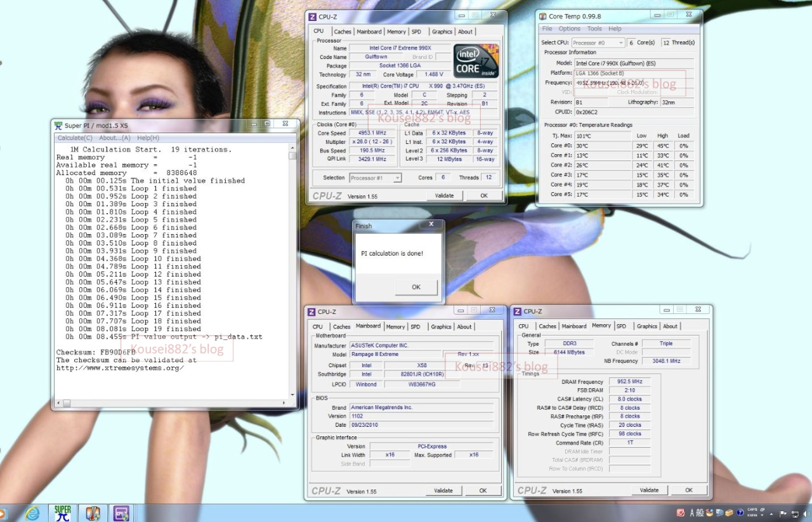Click Validate in the Processor CPU-Z window
The height and width of the screenshot is (522, 812).
(x=444, y=196)
